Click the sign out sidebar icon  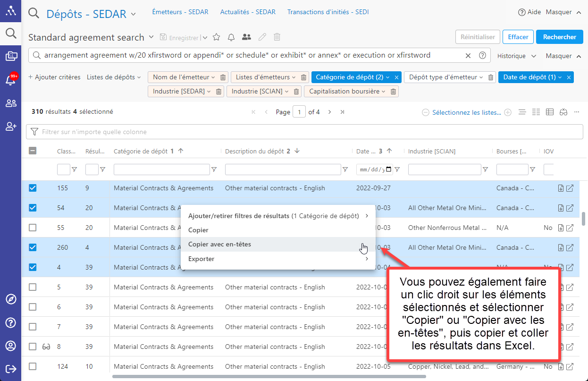coord(10,369)
